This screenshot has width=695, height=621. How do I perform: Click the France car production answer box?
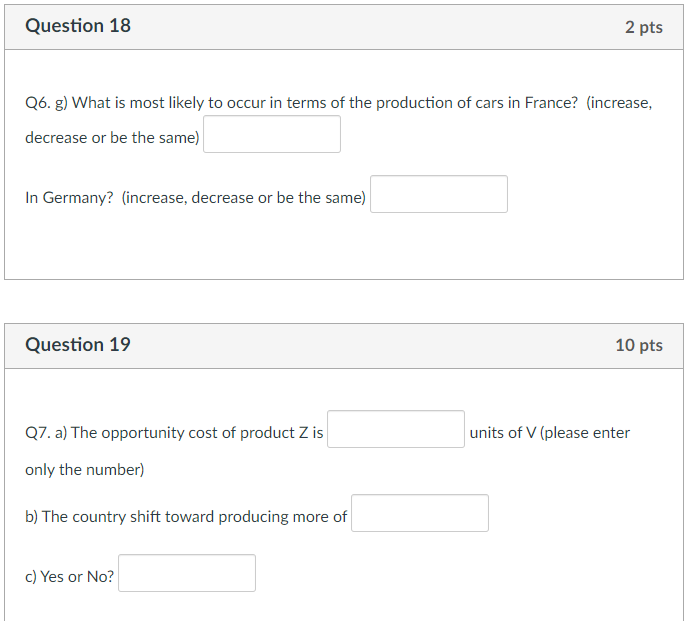(x=272, y=134)
